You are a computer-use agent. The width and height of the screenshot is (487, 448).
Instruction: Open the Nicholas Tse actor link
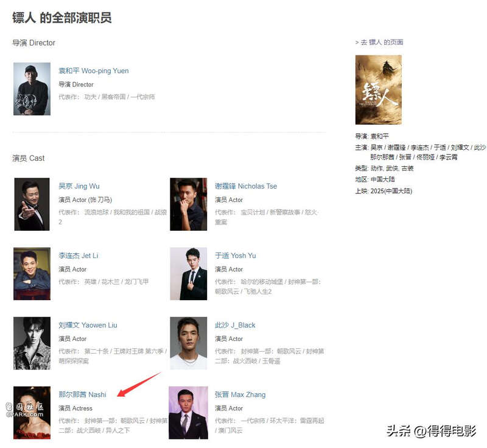[246, 186]
